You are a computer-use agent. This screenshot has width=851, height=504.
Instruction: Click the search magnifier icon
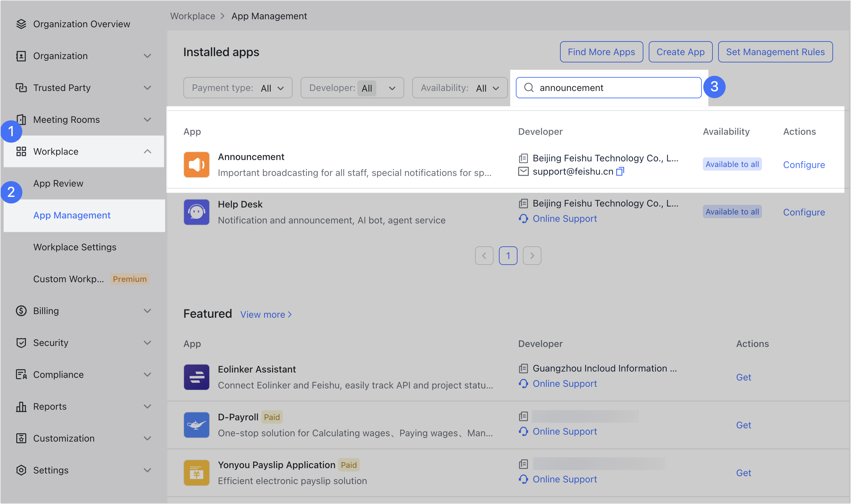(x=528, y=88)
